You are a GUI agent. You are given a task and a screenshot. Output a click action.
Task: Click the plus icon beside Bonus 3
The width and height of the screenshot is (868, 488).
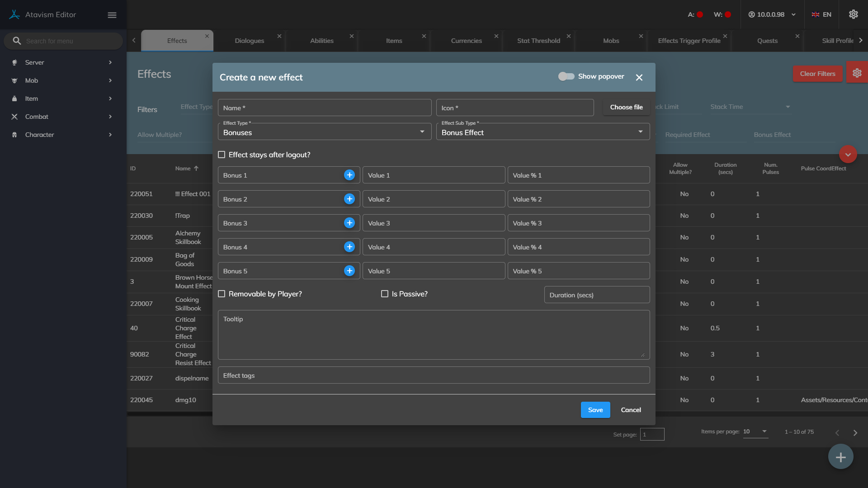(x=349, y=223)
